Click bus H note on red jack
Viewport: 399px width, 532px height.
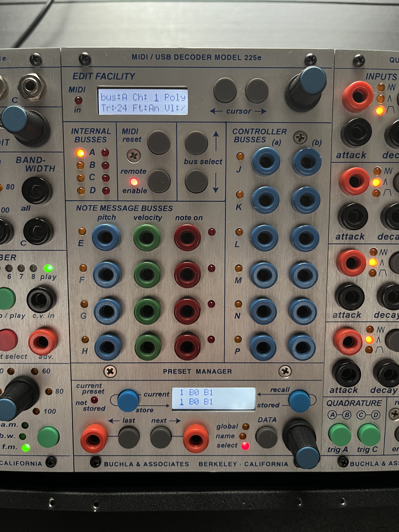(187, 346)
